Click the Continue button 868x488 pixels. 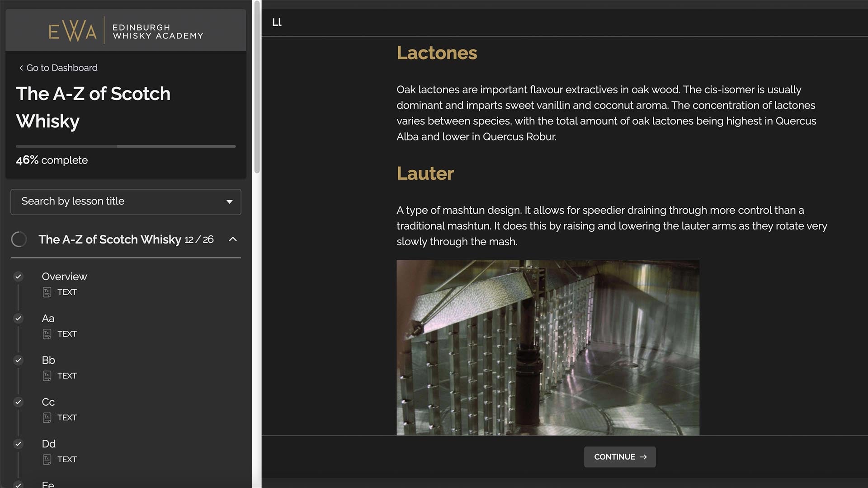click(x=620, y=457)
